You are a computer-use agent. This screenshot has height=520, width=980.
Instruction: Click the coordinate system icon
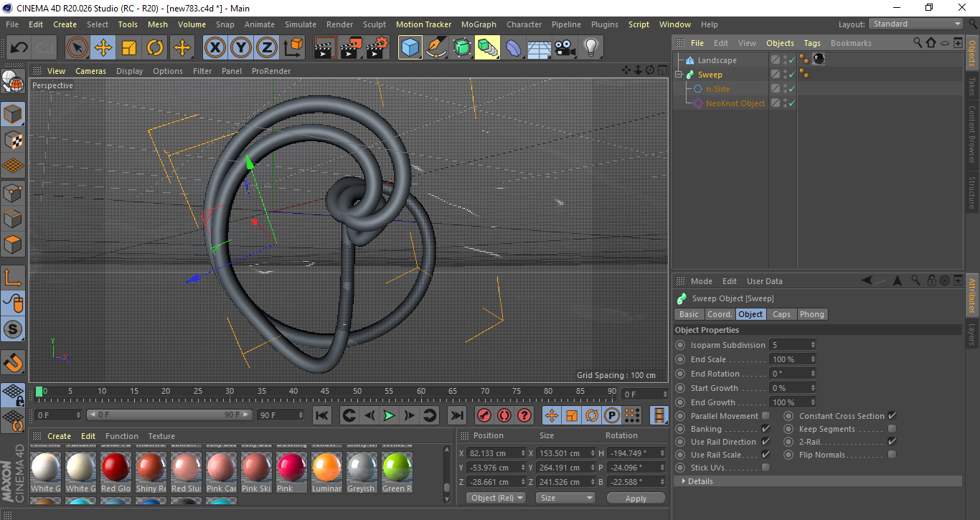click(293, 48)
